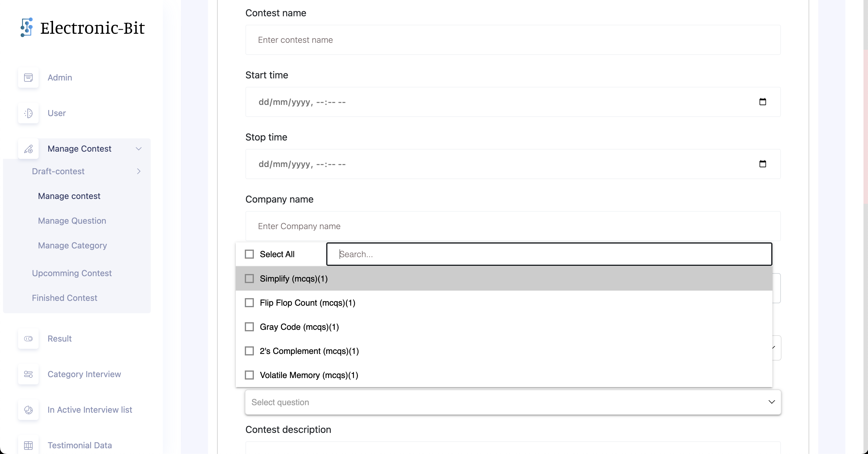Viewport: 868px width, 454px height.
Task: Toggle the Select question dropdown
Action: [x=771, y=402]
